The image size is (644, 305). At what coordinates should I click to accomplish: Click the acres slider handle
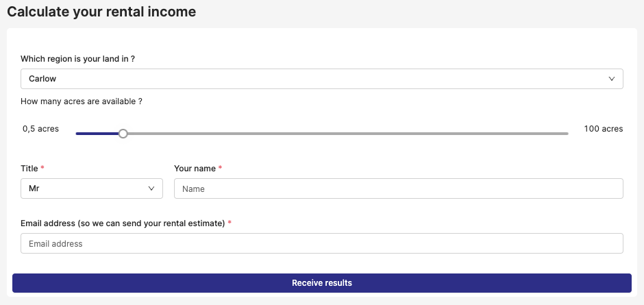(123, 134)
